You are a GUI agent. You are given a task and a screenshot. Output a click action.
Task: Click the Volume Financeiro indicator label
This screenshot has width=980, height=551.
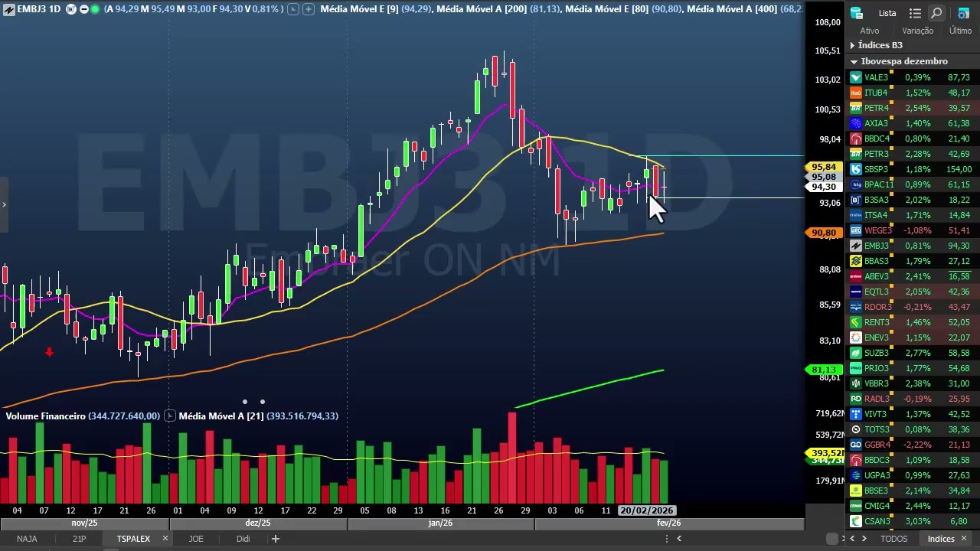point(45,416)
